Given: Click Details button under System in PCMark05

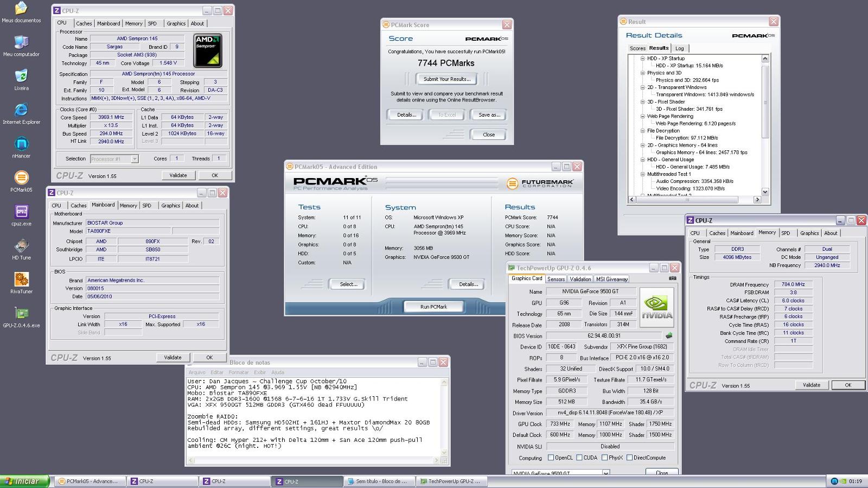Looking at the screenshot, I should pos(468,284).
